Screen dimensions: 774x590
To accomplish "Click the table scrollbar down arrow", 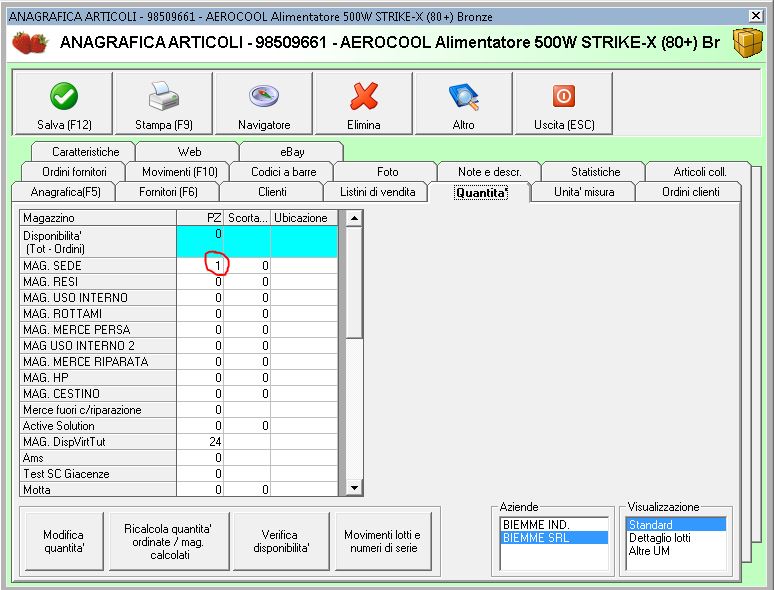I will [354, 488].
